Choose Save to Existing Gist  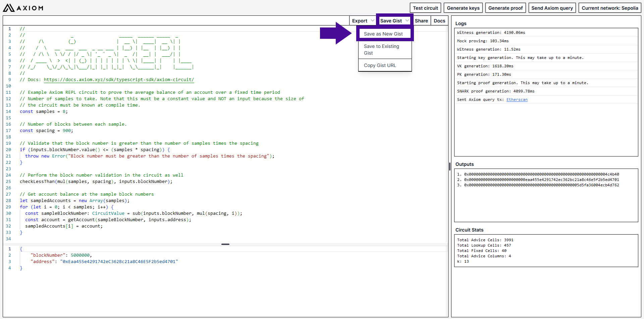pyautogui.click(x=381, y=50)
